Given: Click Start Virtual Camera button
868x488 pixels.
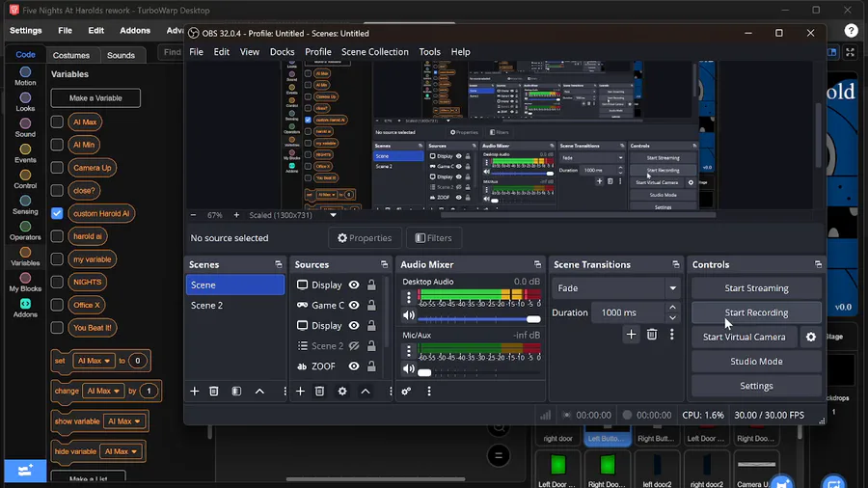Looking at the screenshot, I should [744, 337].
